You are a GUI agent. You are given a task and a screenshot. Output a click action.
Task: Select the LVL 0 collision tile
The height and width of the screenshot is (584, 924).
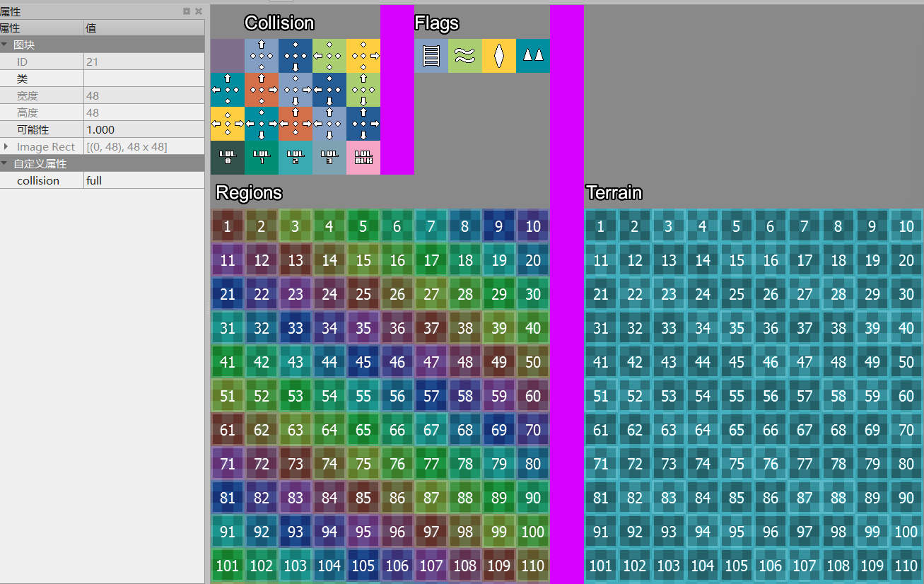pos(227,158)
